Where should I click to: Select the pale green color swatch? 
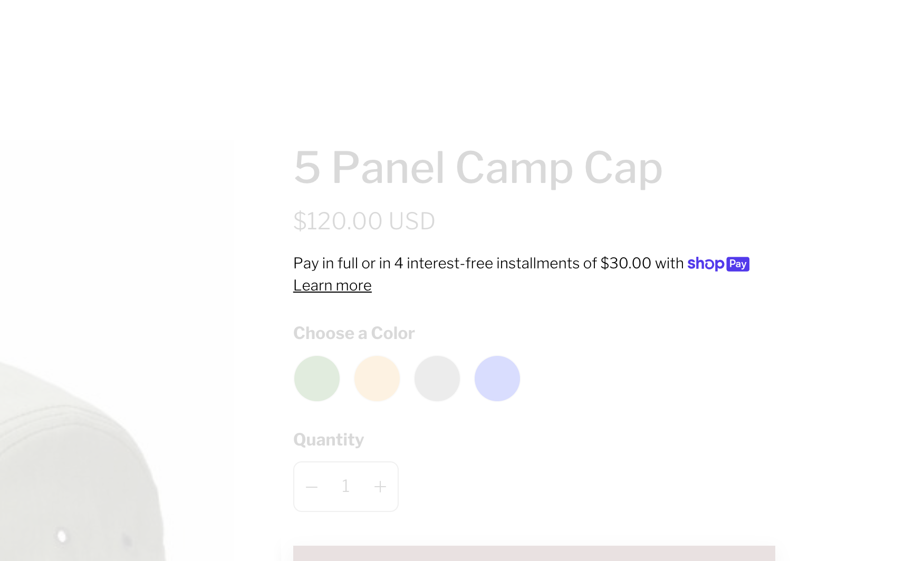[317, 379]
